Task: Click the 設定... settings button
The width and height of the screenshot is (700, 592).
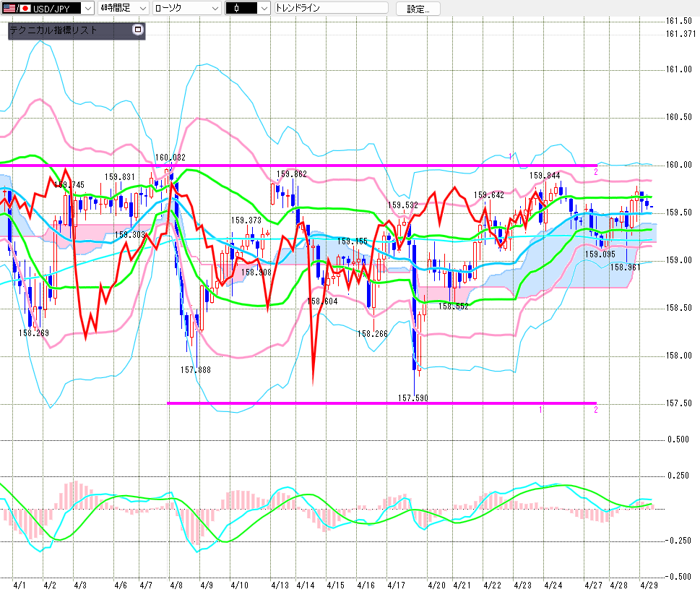Action: [x=423, y=9]
